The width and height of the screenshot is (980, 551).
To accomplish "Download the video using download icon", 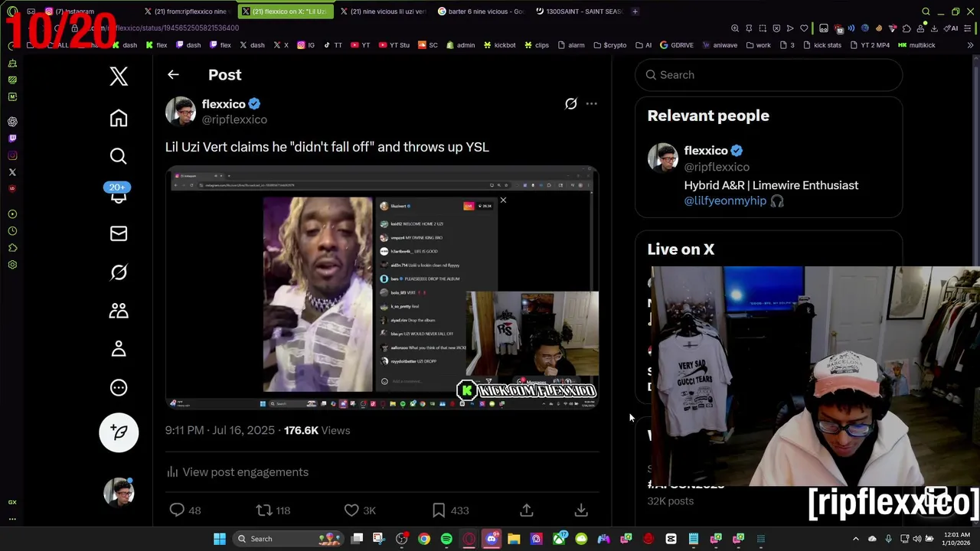I will [581, 510].
